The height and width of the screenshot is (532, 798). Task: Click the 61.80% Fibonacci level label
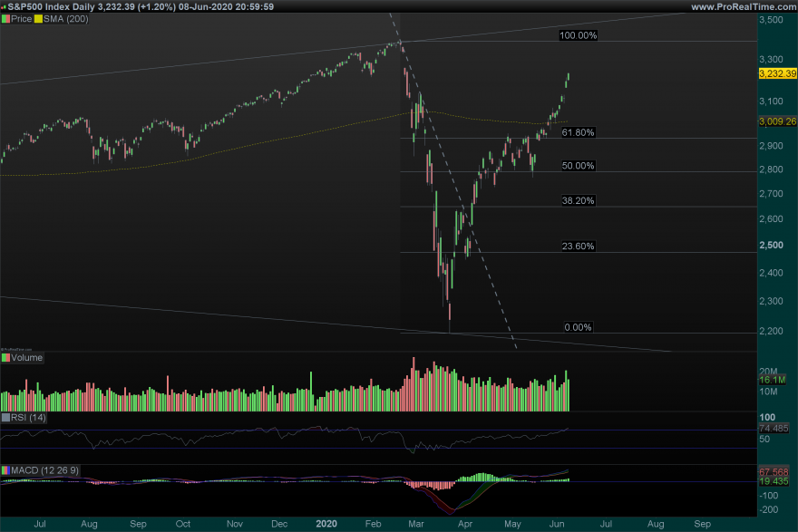[x=577, y=132]
